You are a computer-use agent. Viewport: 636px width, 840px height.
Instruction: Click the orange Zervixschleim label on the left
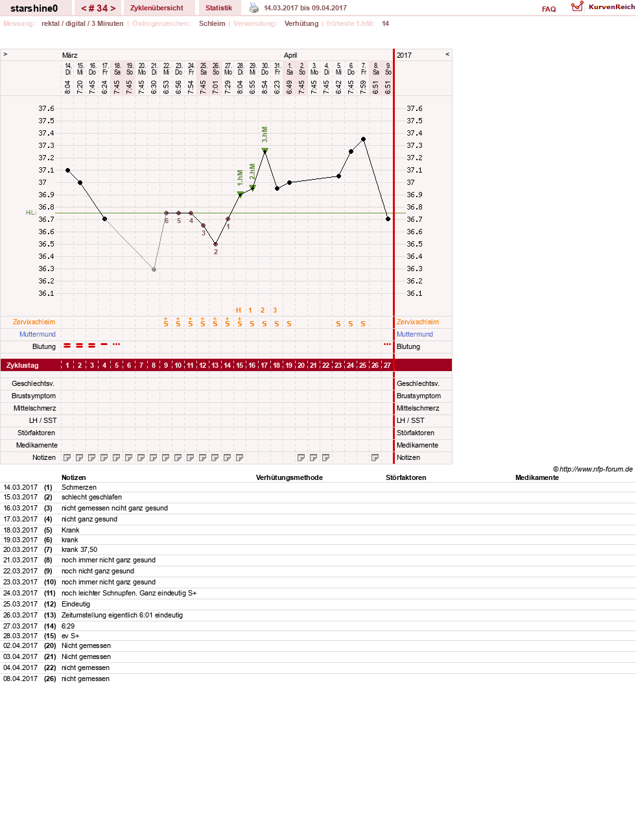pyautogui.click(x=34, y=322)
